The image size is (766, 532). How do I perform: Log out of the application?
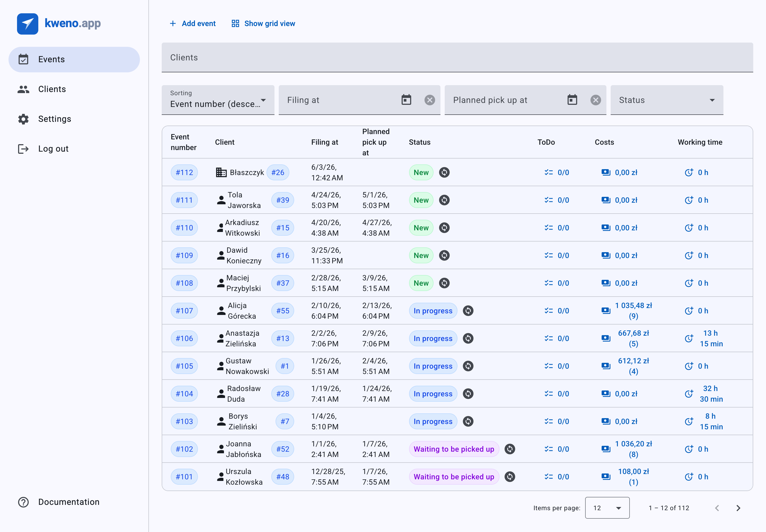(x=74, y=149)
